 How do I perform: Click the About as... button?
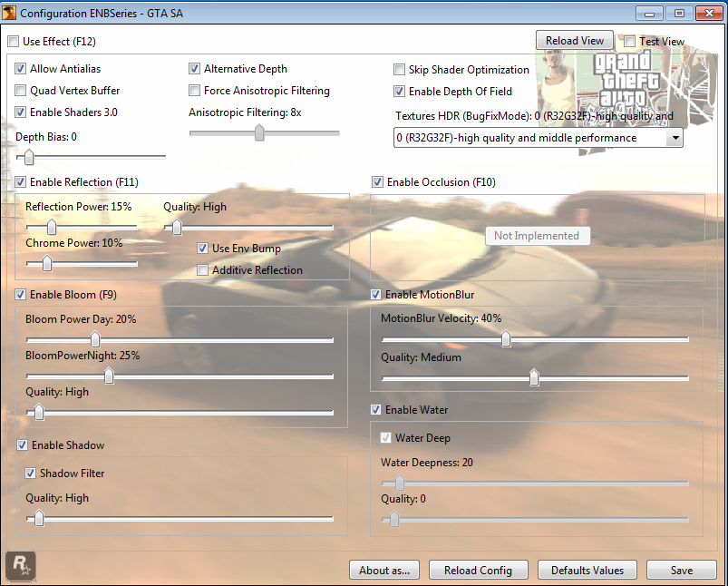pyautogui.click(x=384, y=571)
